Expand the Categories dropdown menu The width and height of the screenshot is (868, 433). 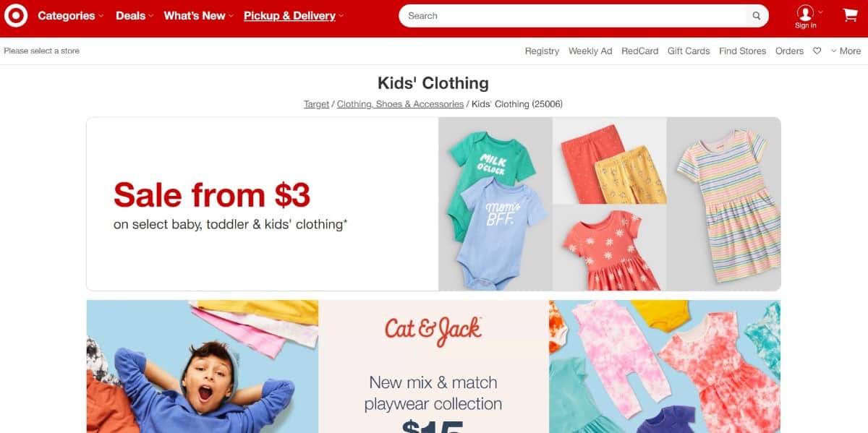(70, 16)
